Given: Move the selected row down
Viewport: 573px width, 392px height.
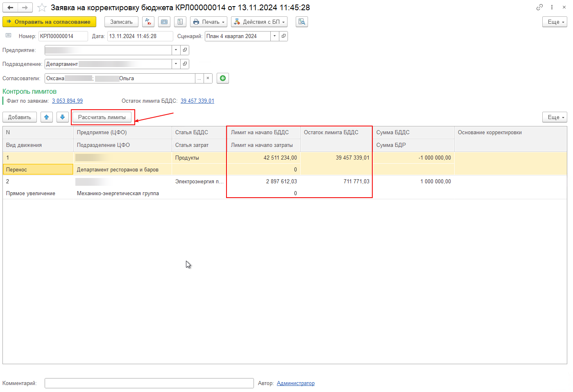Looking at the screenshot, I should (62, 117).
